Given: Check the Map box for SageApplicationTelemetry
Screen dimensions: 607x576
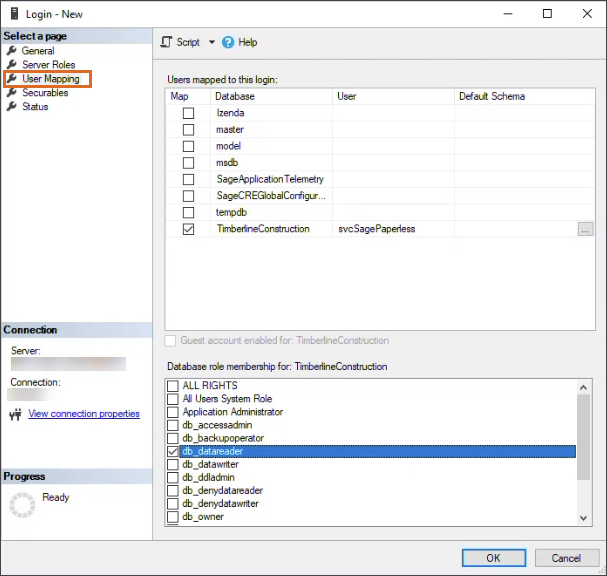Looking at the screenshot, I should 189,179.
